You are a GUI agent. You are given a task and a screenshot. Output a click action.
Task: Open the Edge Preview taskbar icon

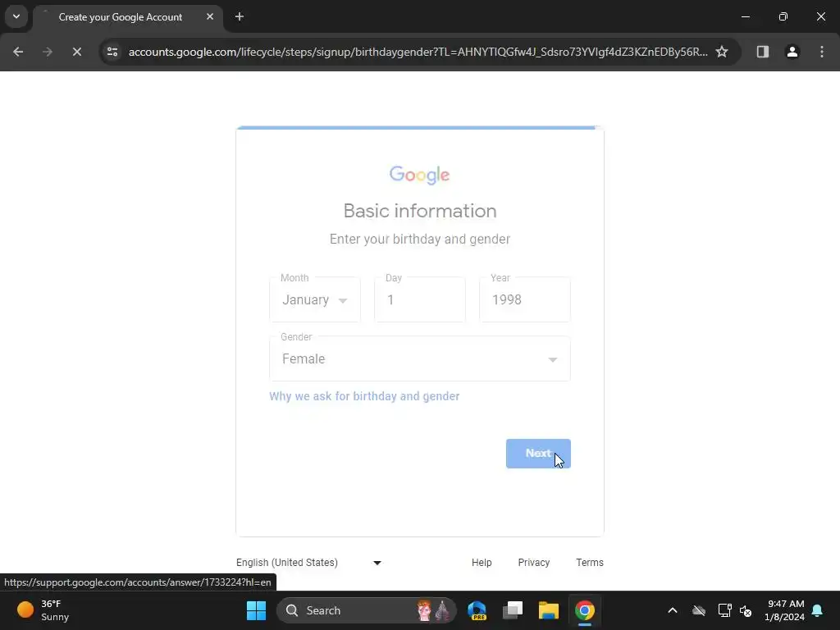[477, 610]
